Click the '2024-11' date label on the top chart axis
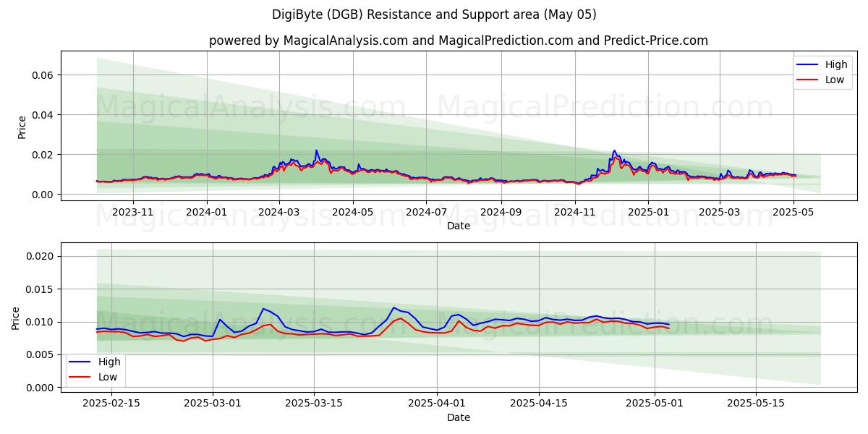The height and width of the screenshot is (434, 868). (x=575, y=212)
